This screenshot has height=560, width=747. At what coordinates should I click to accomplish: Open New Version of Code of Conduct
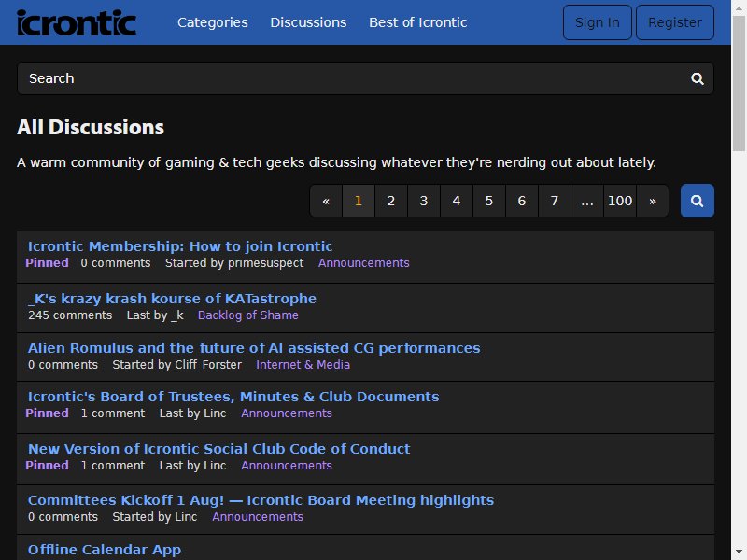pyautogui.click(x=219, y=449)
